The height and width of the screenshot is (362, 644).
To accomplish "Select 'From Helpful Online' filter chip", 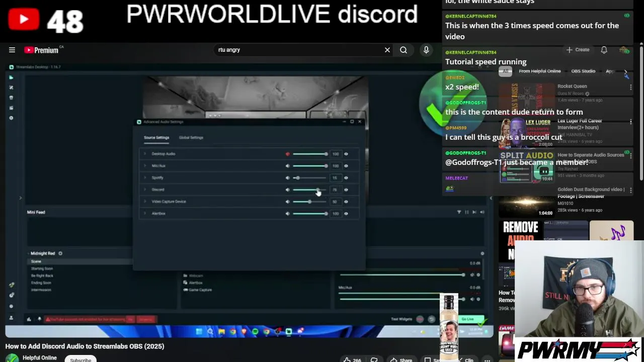I will [540, 71].
